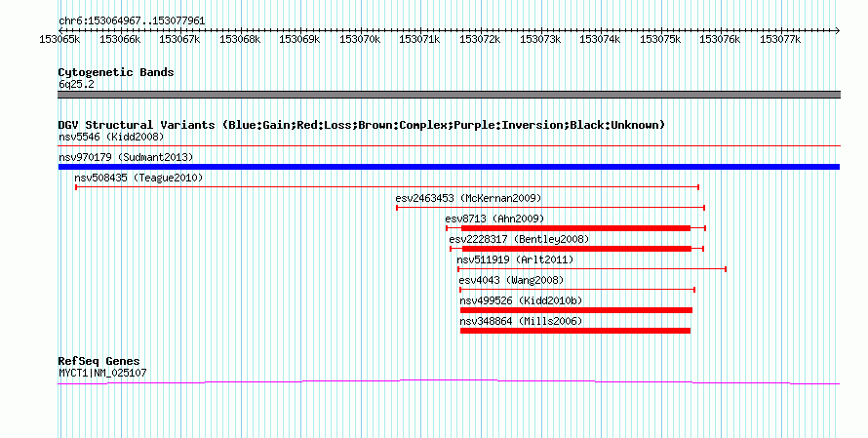Click the esv4043 red variant line
The height and width of the screenshot is (438, 868).
click(x=577, y=290)
